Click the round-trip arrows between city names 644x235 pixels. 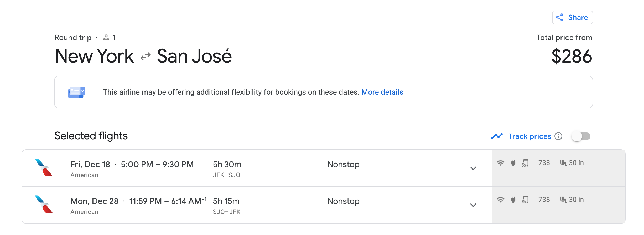146,56
